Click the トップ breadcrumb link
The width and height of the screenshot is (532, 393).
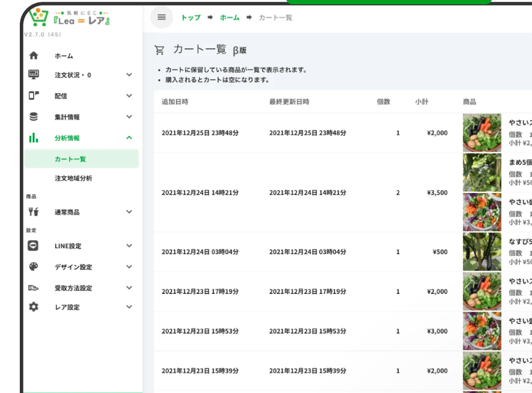(x=190, y=18)
